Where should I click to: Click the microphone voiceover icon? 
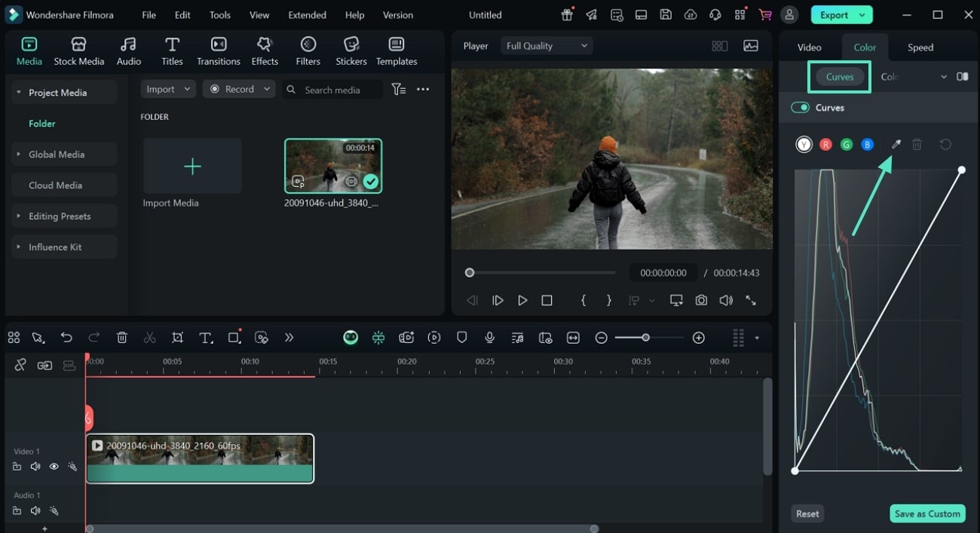pyautogui.click(x=490, y=338)
